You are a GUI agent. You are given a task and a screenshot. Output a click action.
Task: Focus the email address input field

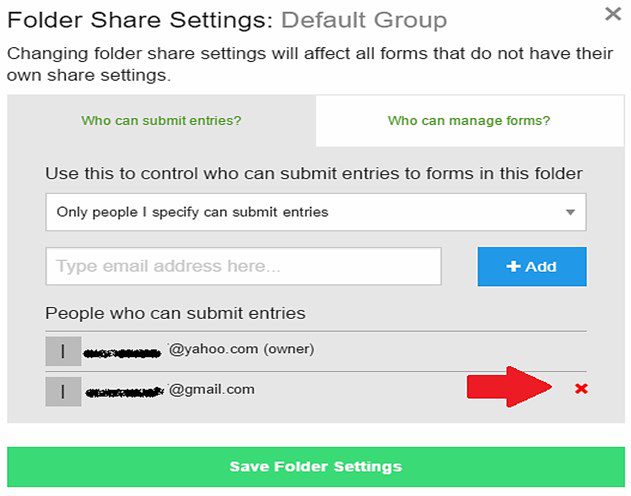point(243,266)
